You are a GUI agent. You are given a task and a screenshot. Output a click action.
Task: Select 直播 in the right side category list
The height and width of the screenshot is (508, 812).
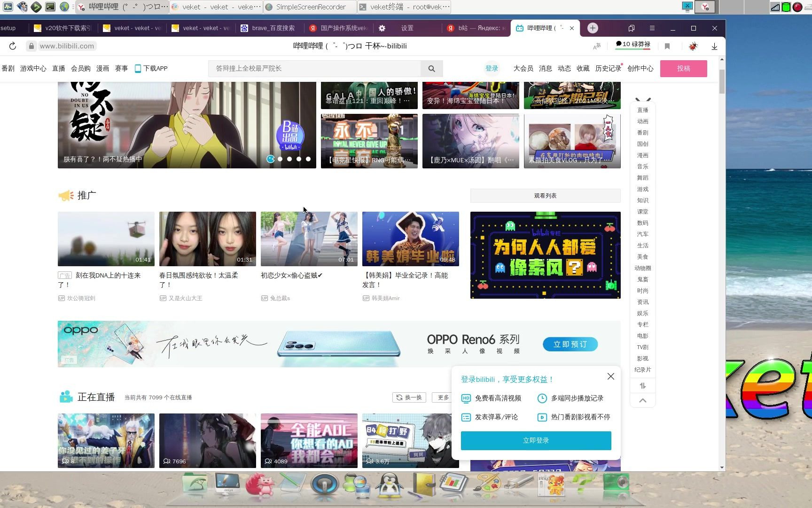642,110
